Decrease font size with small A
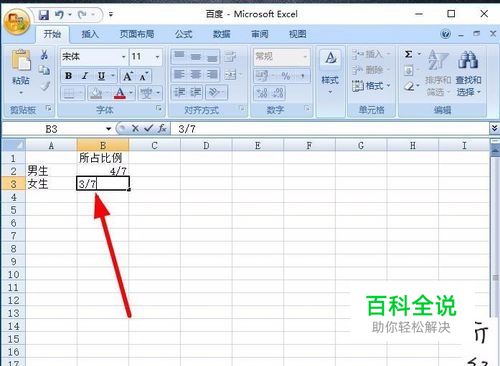The width and height of the screenshot is (500, 366). pos(144,76)
